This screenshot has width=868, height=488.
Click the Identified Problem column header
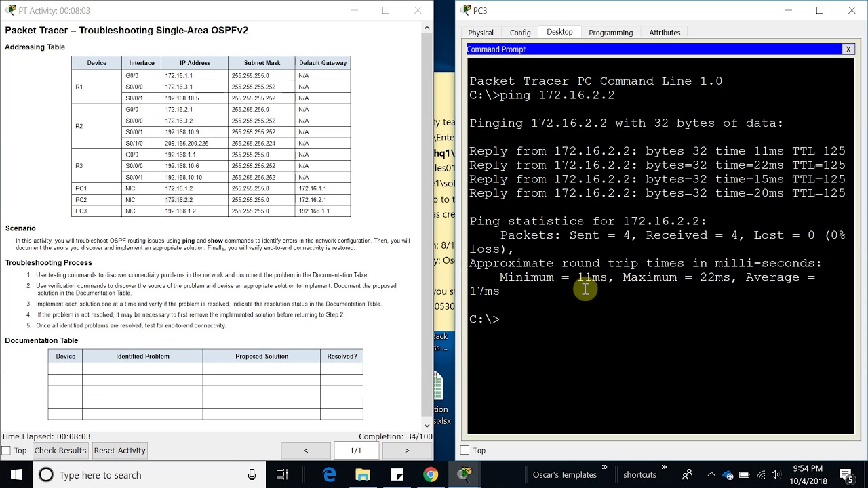pyautogui.click(x=142, y=356)
